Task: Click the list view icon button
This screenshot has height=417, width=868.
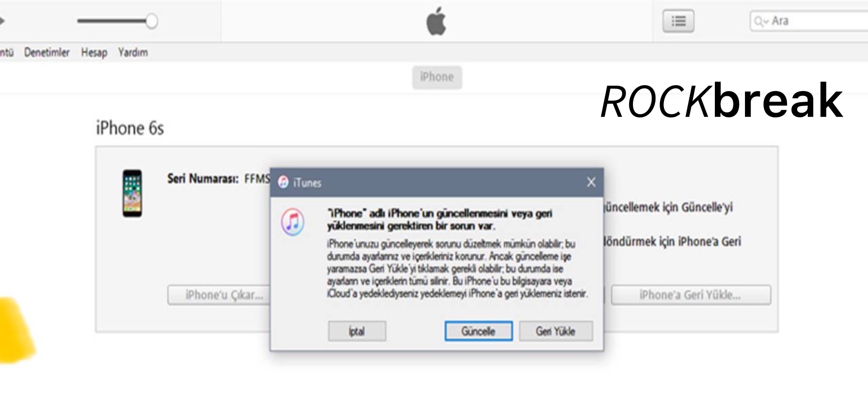Action: coord(678,21)
